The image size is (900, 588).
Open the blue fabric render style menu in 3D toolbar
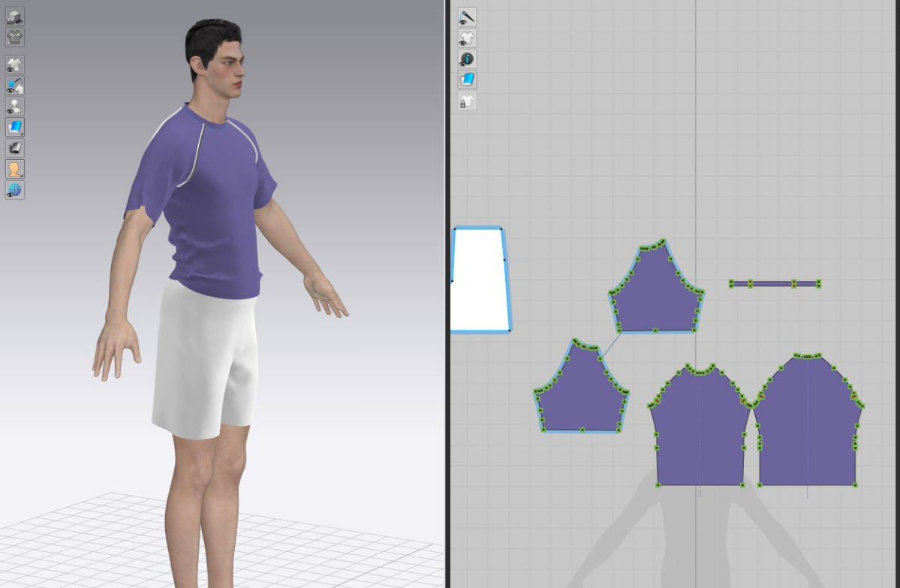pos(15,127)
